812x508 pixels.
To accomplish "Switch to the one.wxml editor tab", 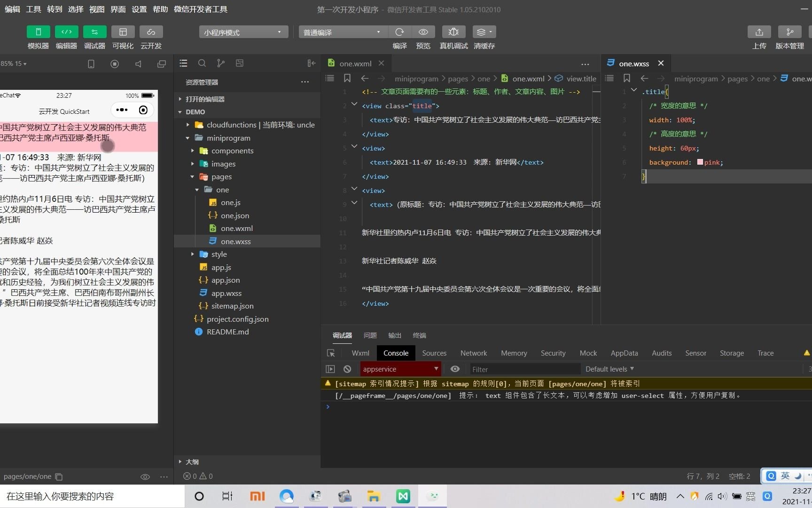I will (355, 63).
